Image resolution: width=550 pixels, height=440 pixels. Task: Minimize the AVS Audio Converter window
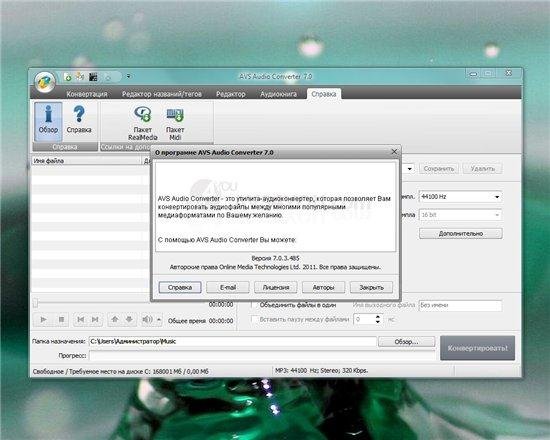pyautogui.click(x=473, y=74)
